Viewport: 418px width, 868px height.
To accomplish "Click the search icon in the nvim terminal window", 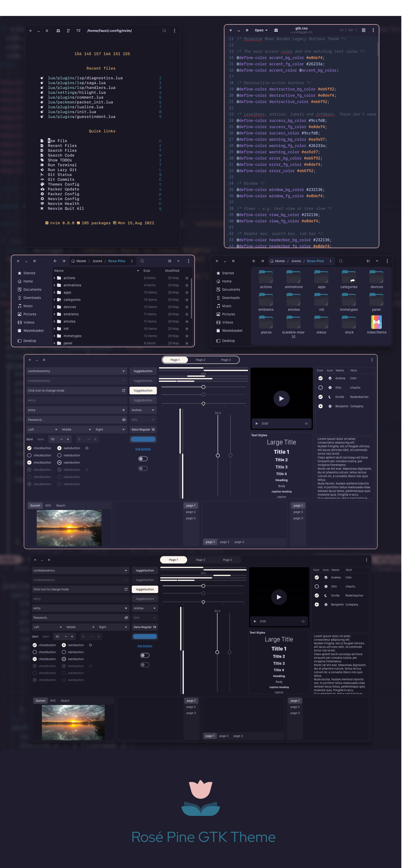I will coord(164,31).
